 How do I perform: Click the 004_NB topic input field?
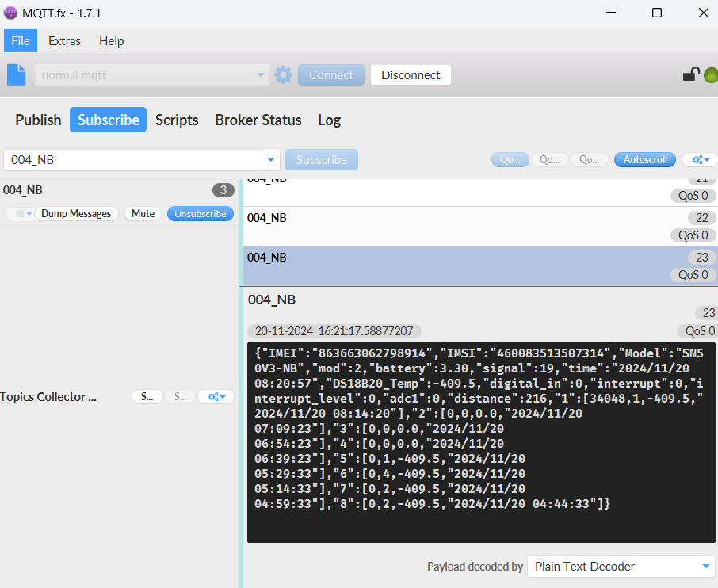133,160
